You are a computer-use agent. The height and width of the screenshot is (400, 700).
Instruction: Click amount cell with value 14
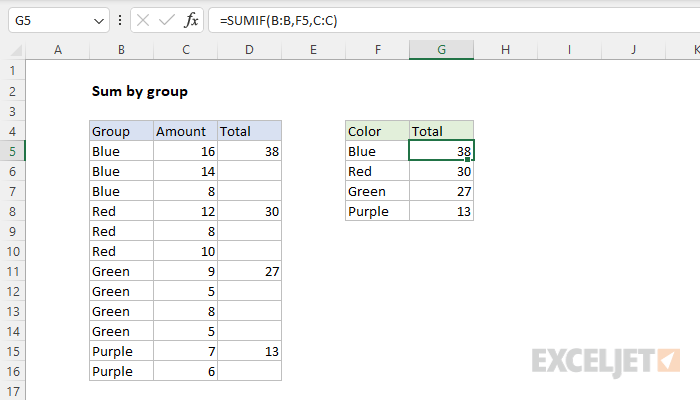coord(186,171)
